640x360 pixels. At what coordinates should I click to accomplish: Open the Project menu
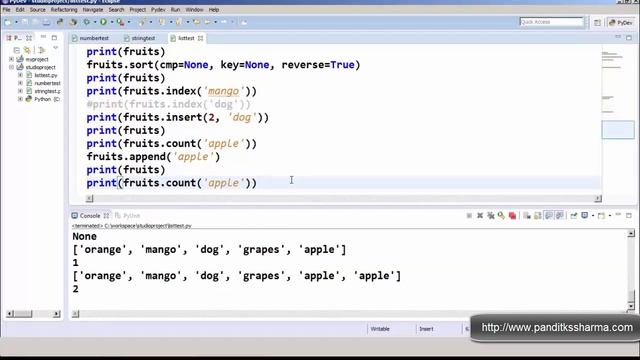tap(138, 9)
